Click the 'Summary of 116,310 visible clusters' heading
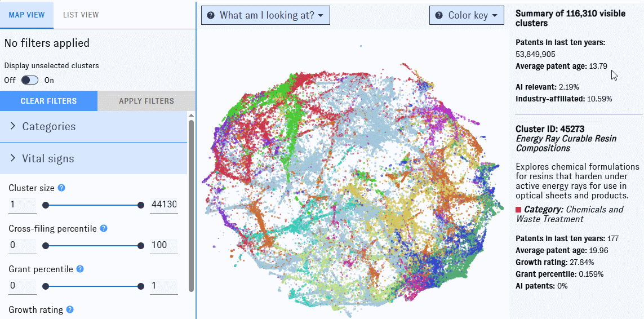The image size is (644, 319). 571,19
